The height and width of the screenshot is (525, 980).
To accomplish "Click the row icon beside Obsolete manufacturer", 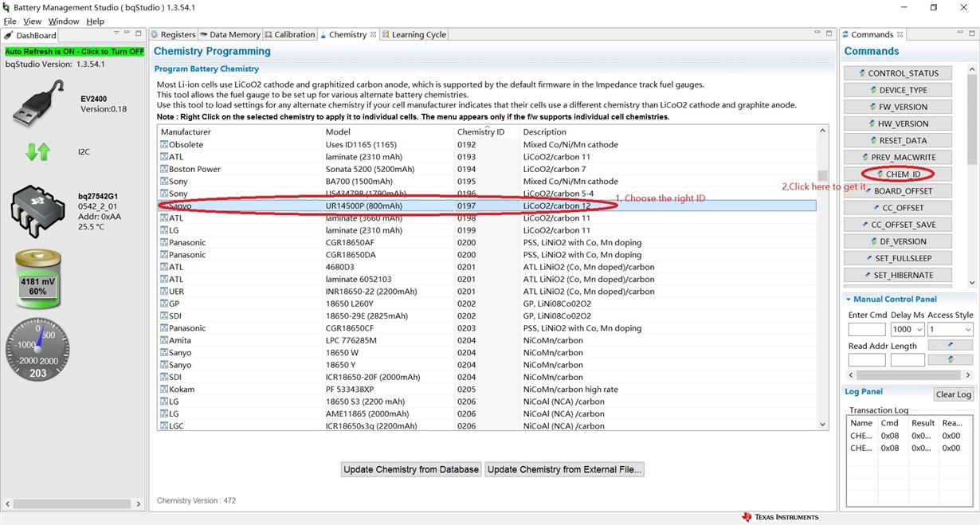I will pyautogui.click(x=164, y=144).
